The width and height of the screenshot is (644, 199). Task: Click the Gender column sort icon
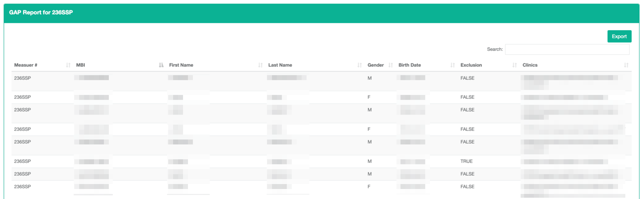pos(390,65)
